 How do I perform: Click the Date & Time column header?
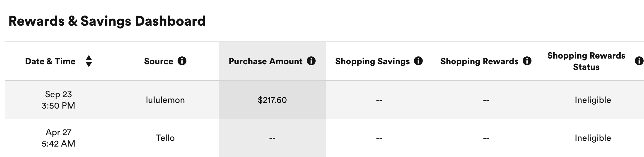(x=50, y=61)
